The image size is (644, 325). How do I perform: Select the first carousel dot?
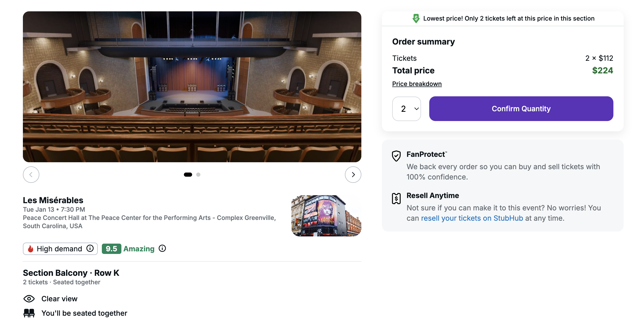(x=188, y=175)
